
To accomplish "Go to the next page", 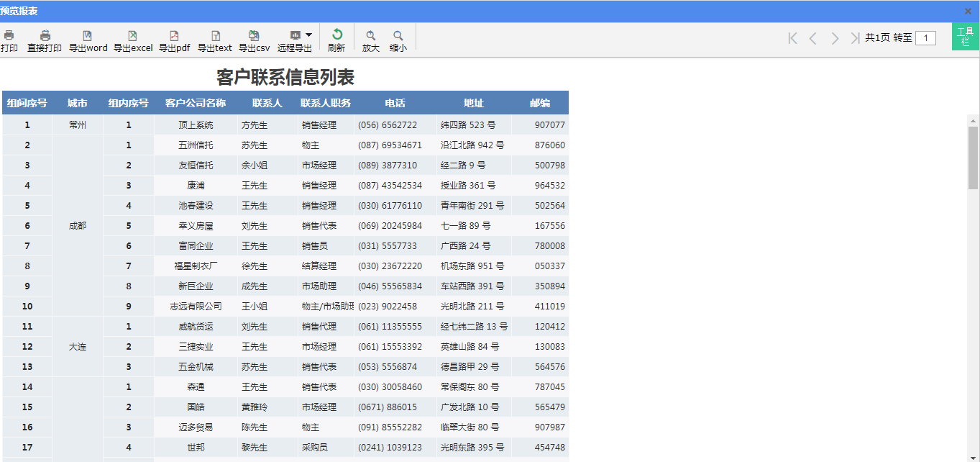I will (x=835, y=38).
